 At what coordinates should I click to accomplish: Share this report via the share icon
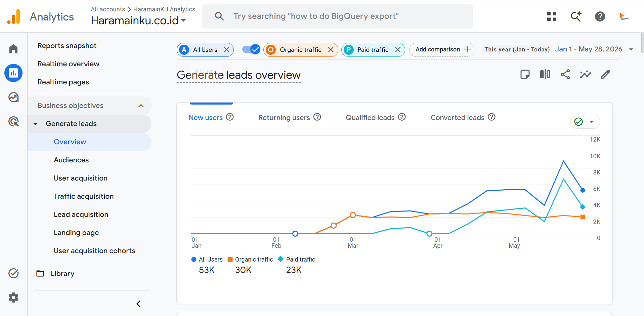pos(565,74)
